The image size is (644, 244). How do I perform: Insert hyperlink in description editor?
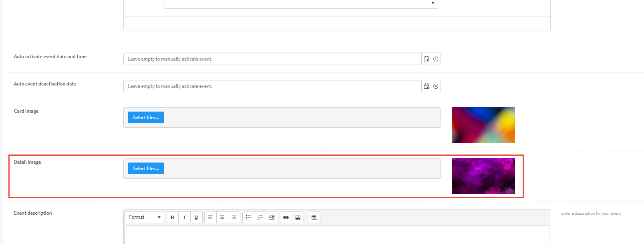pyautogui.click(x=286, y=217)
